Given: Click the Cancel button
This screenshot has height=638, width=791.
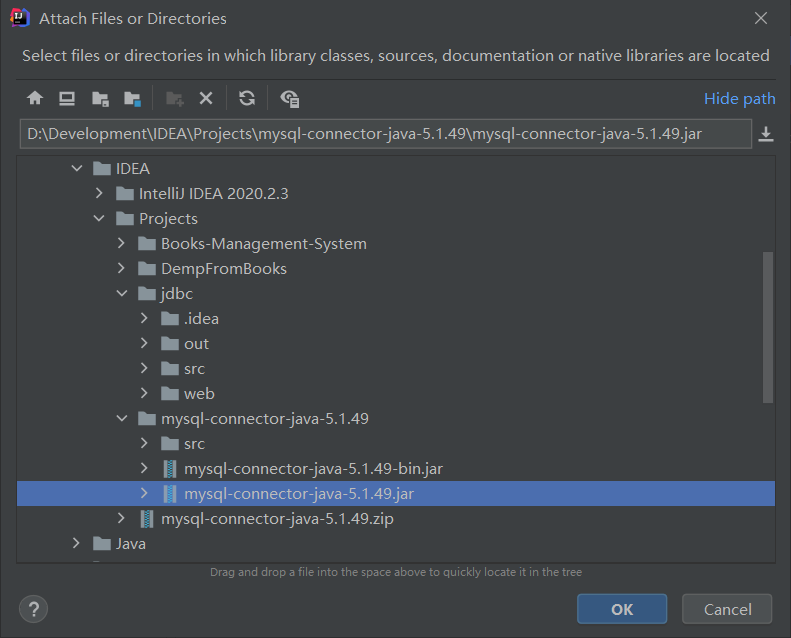Looking at the screenshot, I should 727,609.
